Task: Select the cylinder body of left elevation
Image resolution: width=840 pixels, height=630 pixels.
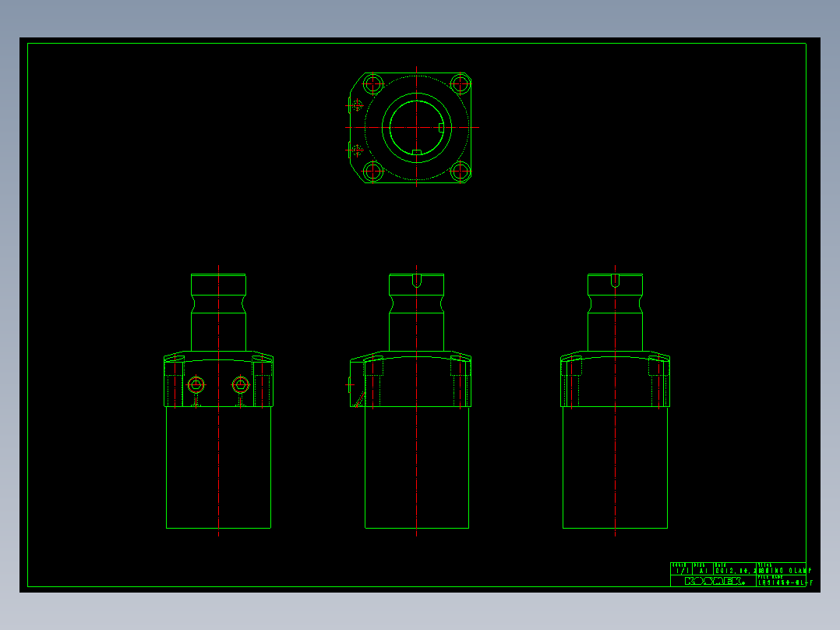Action: pos(218,467)
